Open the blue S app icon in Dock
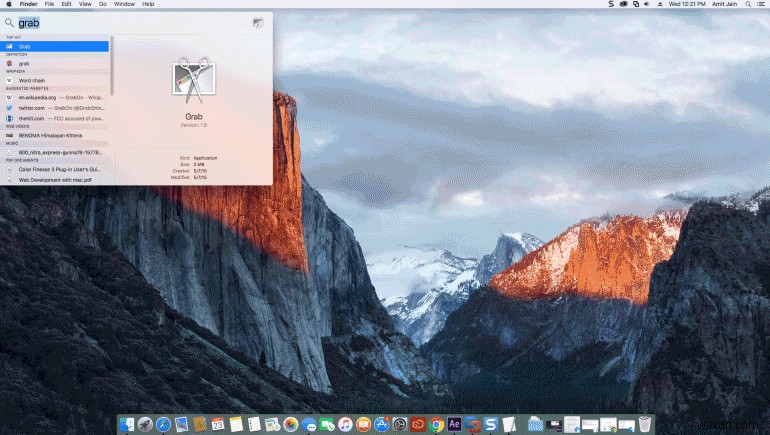The width and height of the screenshot is (770, 435). [x=491, y=424]
